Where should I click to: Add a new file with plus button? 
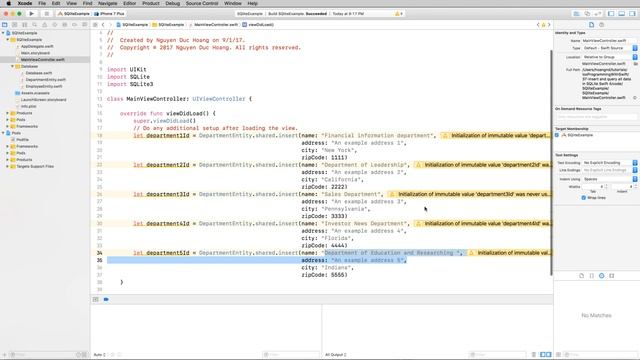click(x=4, y=355)
